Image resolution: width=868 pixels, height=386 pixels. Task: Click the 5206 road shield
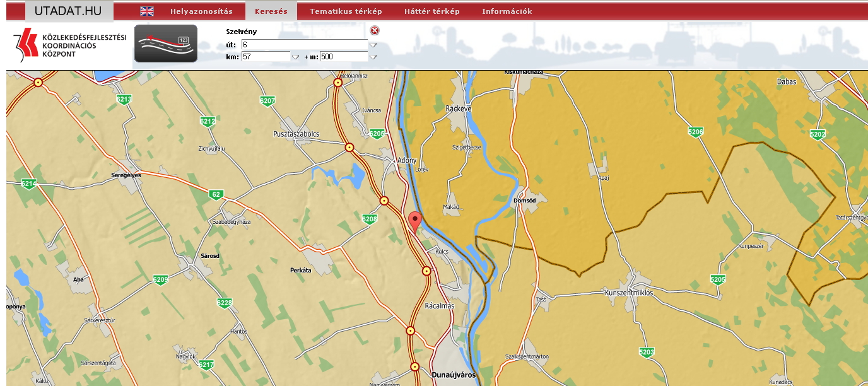(695, 132)
